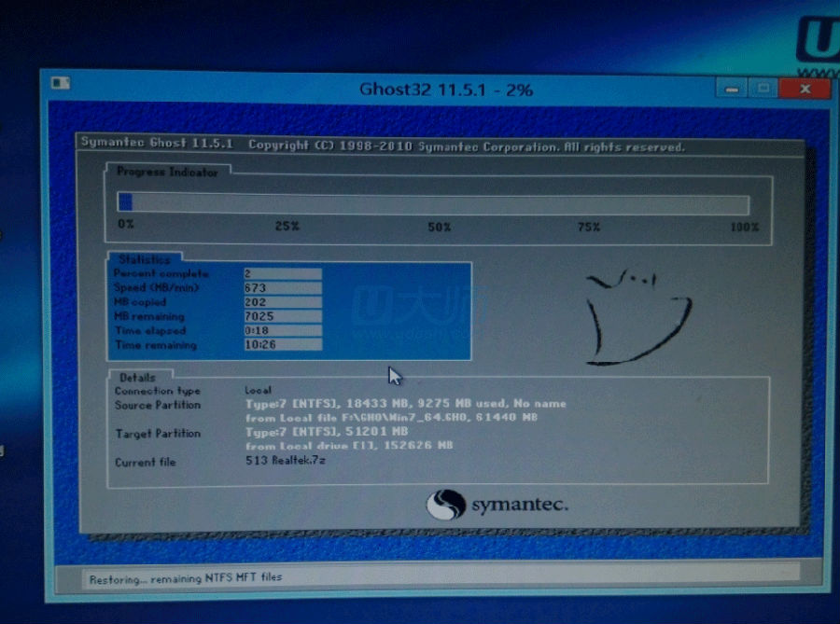Click the 50% mark under progress bar
The width and height of the screenshot is (840, 624).
(439, 227)
